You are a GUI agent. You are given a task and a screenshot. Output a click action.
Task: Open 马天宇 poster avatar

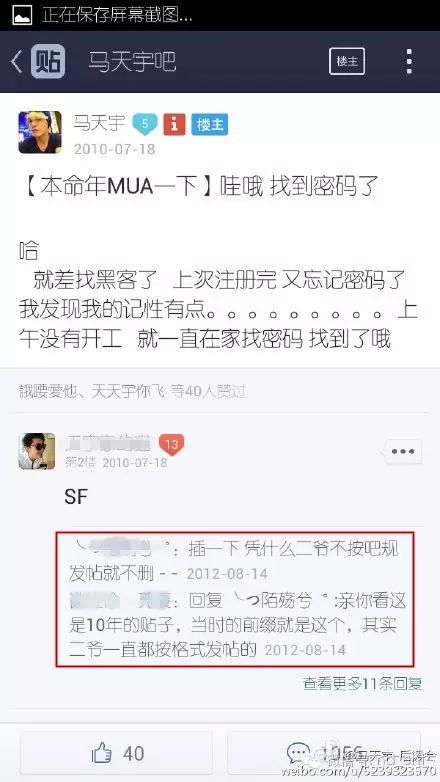[x=40, y=132]
